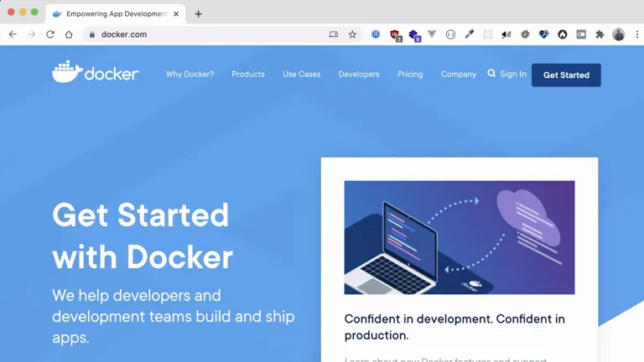Screen dimensions: 644x362
Task: Open the Use Cases nav menu
Action: [x=302, y=75]
